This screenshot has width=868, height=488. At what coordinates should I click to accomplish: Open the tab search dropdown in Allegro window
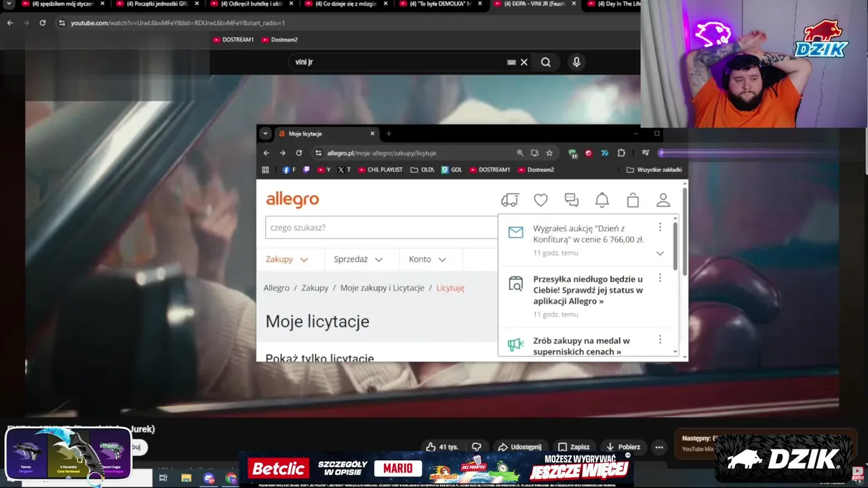[265, 134]
